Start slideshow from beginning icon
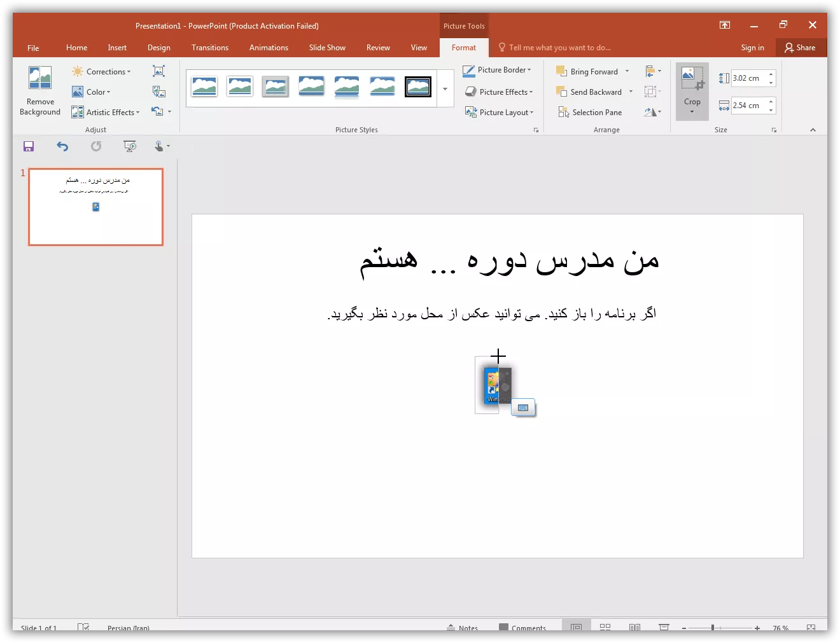This screenshot has height=643, width=840. tap(130, 147)
